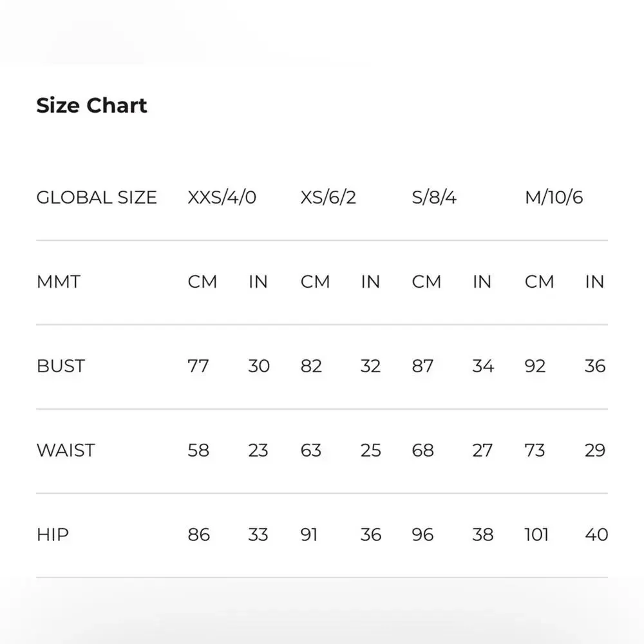Click bust value 87 in S column

click(423, 366)
